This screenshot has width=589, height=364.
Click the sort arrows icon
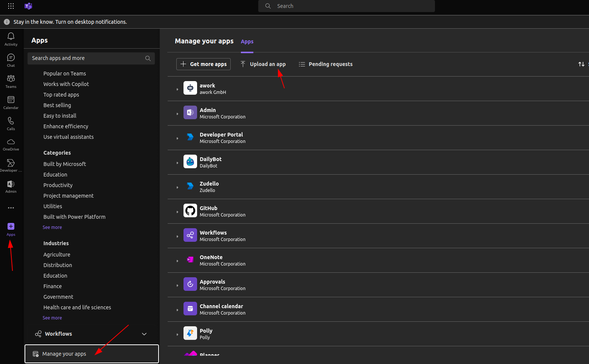[x=581, y=64]
